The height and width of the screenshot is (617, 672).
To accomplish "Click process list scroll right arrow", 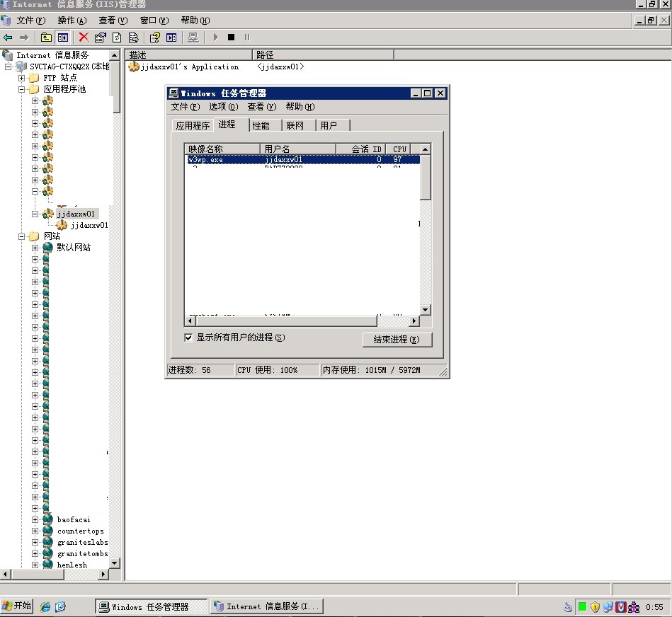I will [414, 321].
